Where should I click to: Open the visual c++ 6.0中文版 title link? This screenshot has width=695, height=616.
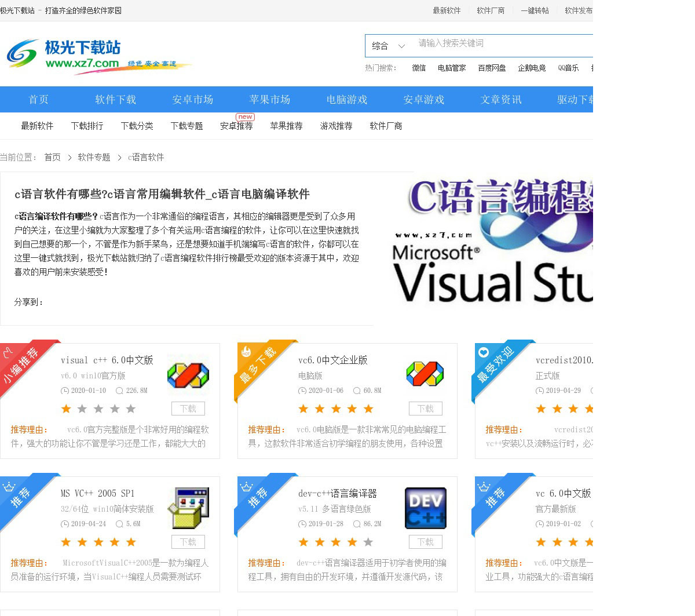(x=107, y=360)
